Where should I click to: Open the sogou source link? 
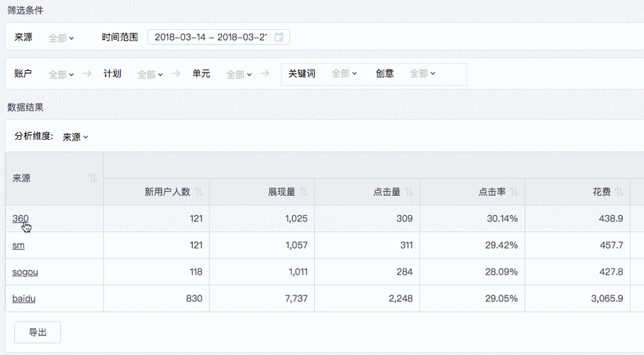(25, 272)
